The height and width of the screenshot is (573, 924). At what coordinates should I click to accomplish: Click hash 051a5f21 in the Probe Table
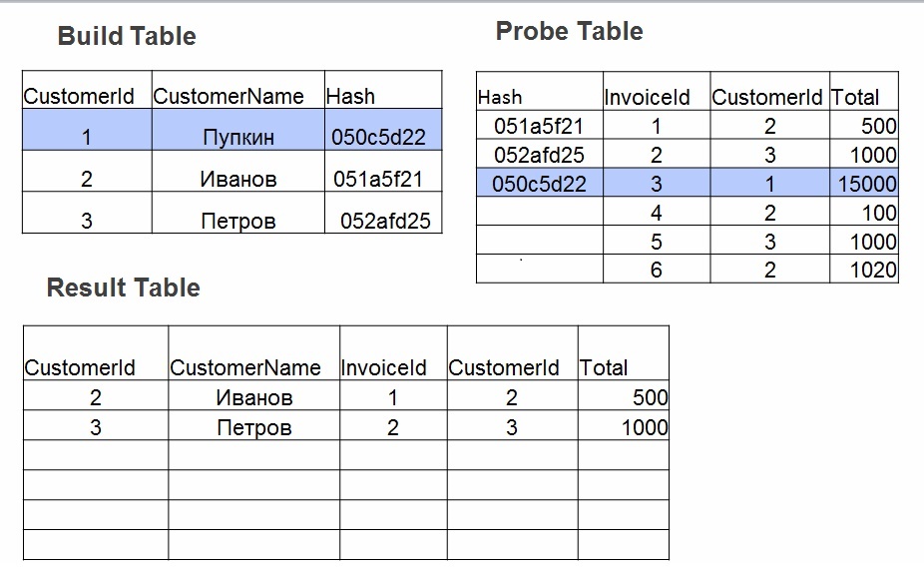click(x=539, y=126)
